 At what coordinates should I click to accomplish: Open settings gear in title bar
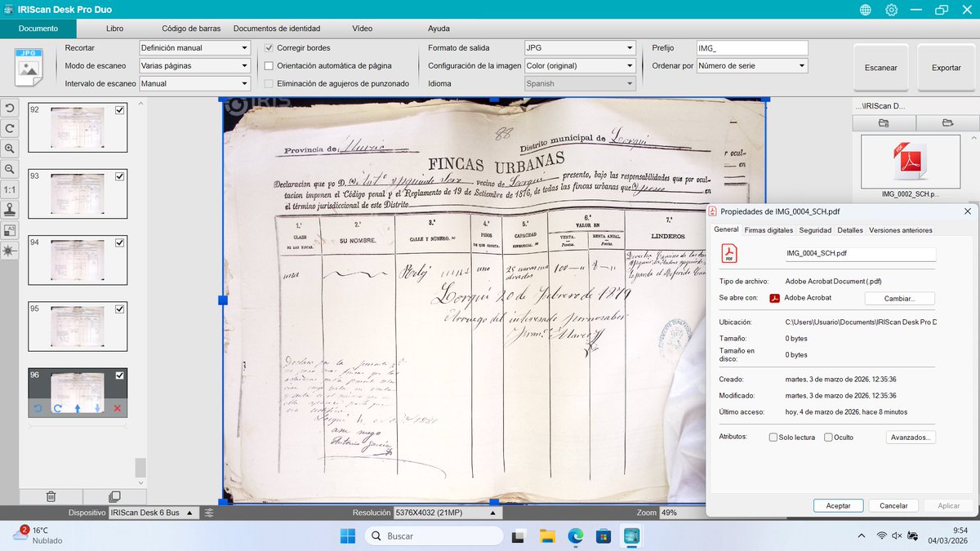892,10
